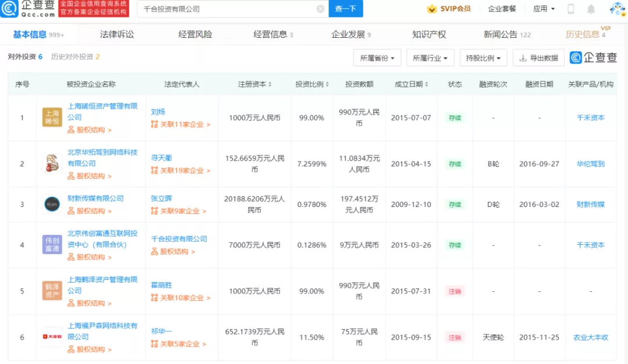Expand the 持股比例 filter dropdown
Screen dimensions: 628x364
(483, 58)
